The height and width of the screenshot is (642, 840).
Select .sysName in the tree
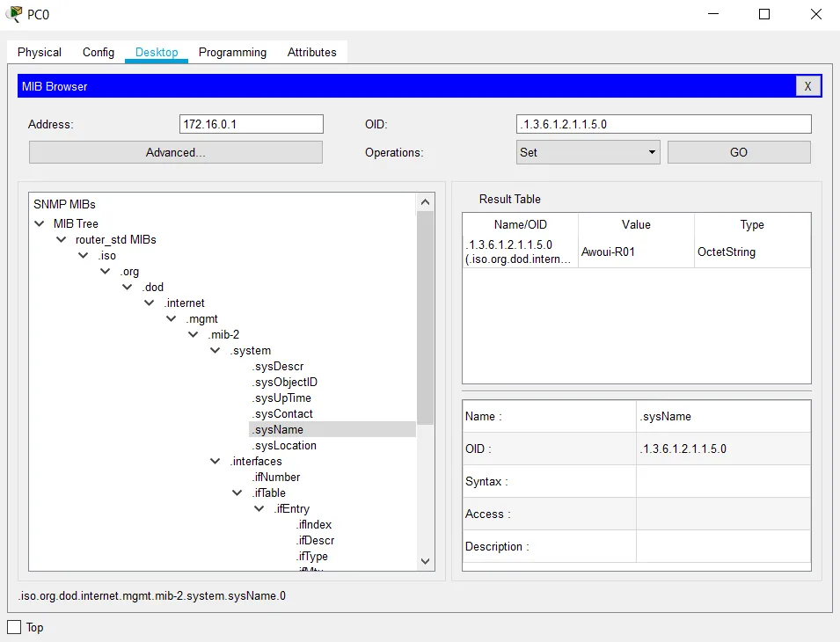[278, 429]
